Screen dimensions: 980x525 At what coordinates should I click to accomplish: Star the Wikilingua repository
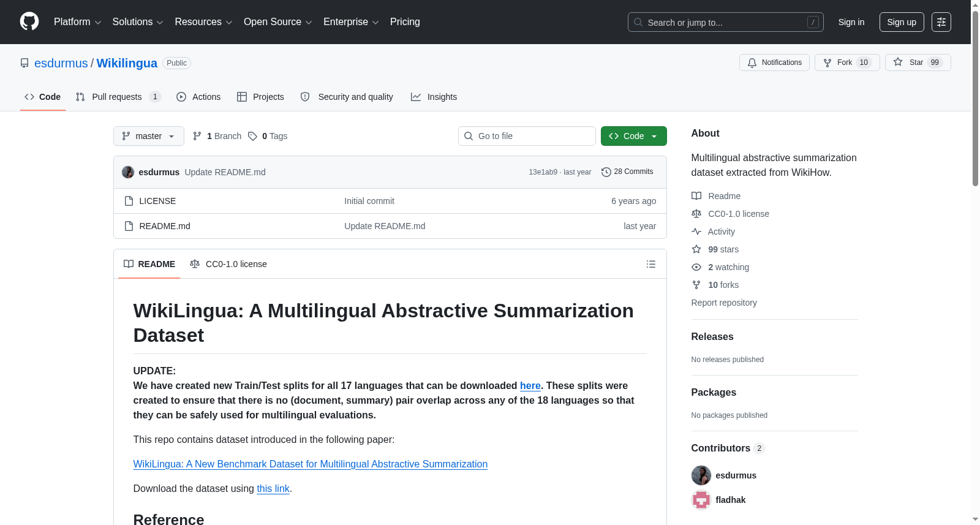(918, 62)
